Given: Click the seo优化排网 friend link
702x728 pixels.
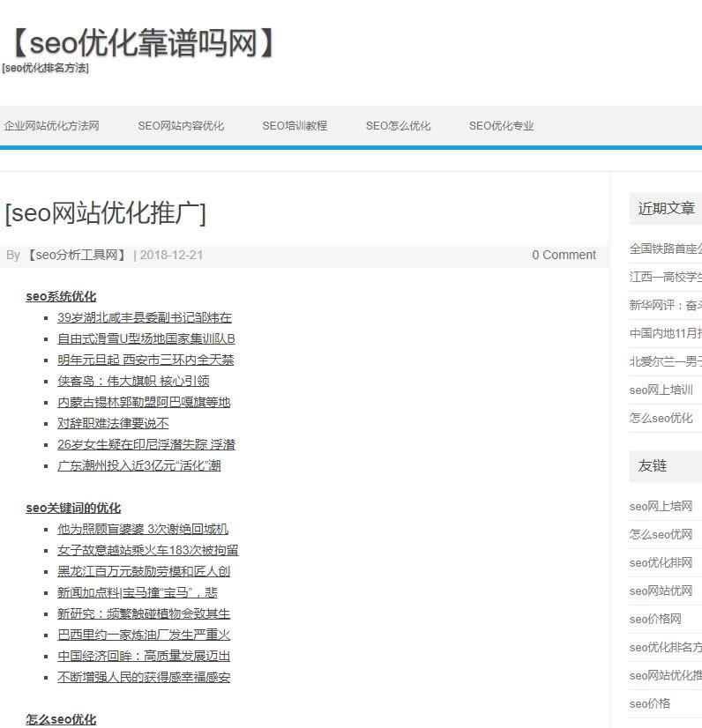Looking at the screenshot, I should 661,562.
